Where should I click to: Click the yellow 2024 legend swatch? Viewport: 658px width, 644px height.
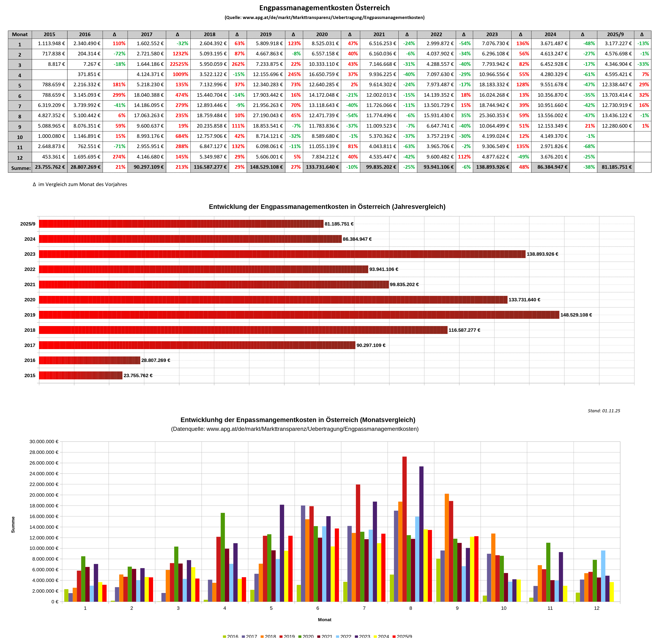click(375, 636)
